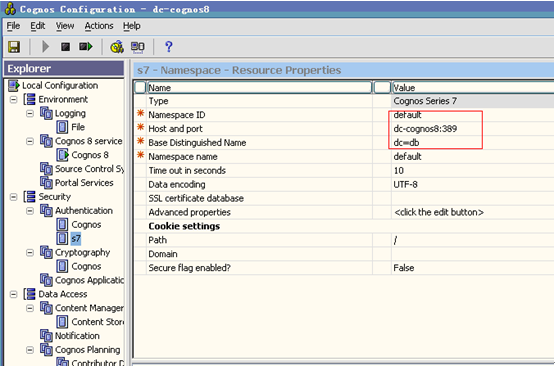Collapse the Content Manager tree node

pyautogui.click(x=30, y=308)
